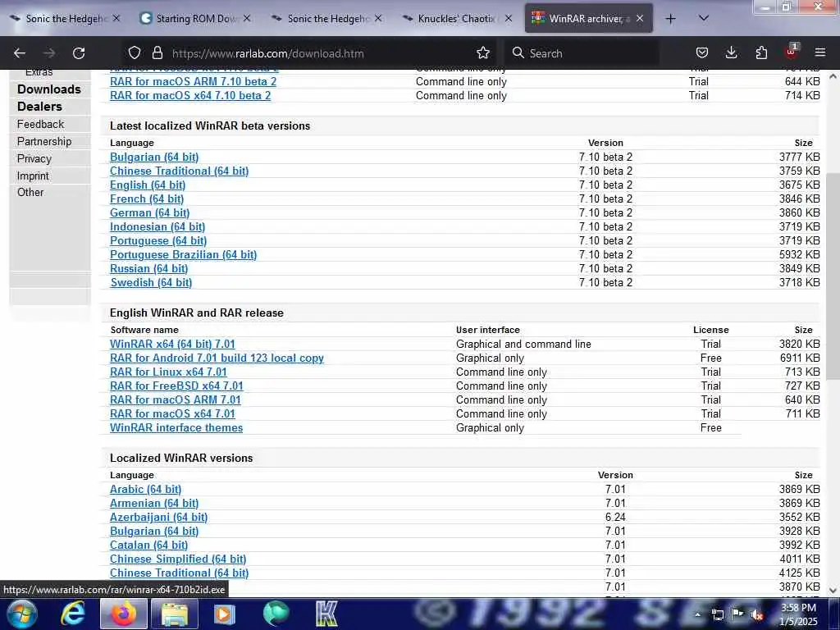Viewport: 840px width, 630px height.
Task: Go back with the browser back arrow
Action: (x=20, y=53)
